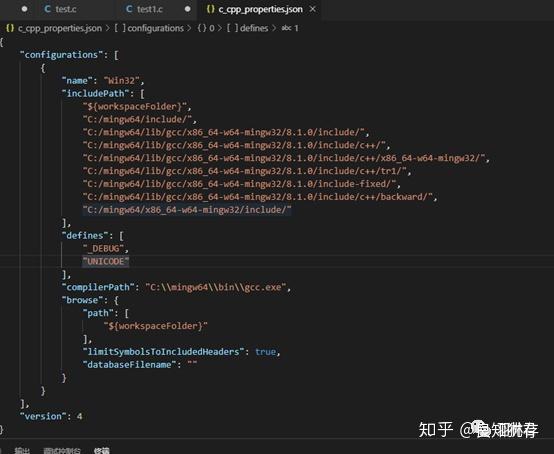The image size is (554, 454).
Task: Click the gcc.exe compiler path value
Action: (x=216, y=287)
